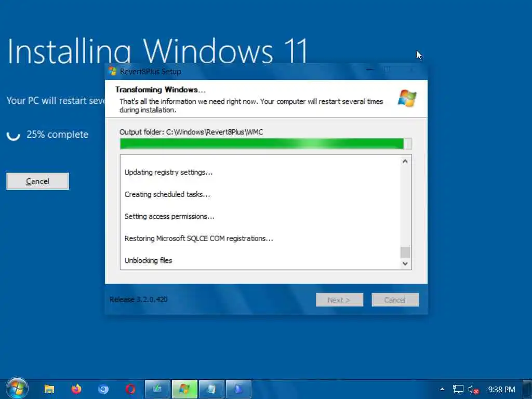Screen dimensions: 532x399
Task: Open the 9:38 PM clock
Action: pyautogui.click(x=501, y=390)
